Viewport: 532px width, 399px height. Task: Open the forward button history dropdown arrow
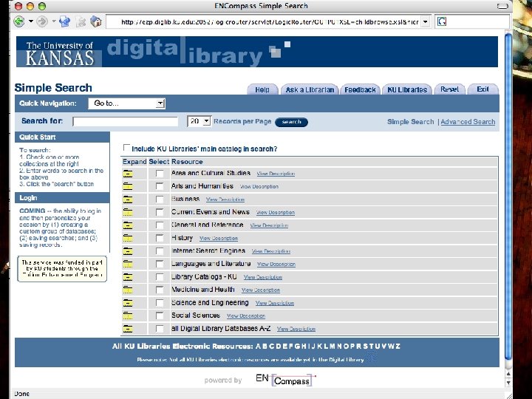tap(54, 21)
